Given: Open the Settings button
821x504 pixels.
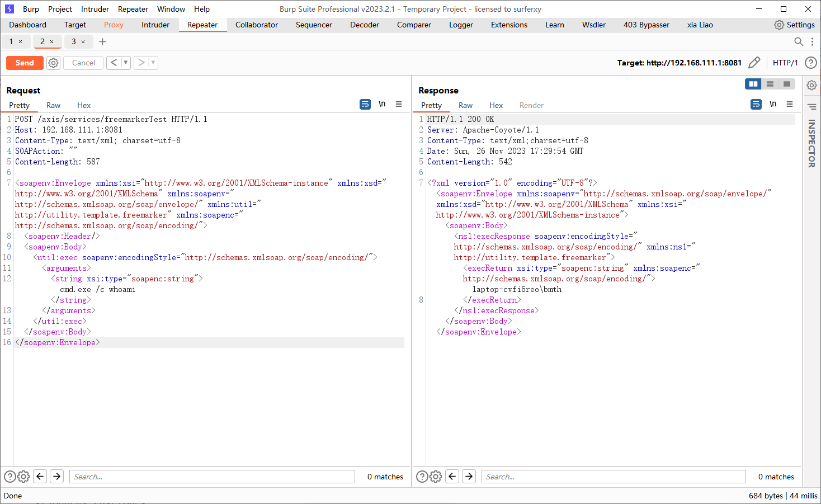Looking at the screenshot, I should coord(794,25).
